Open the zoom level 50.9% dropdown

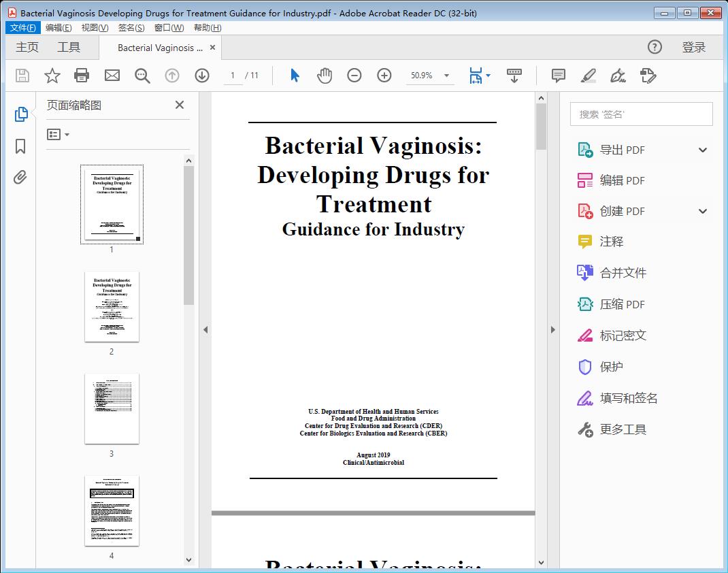tap(430, 76)
